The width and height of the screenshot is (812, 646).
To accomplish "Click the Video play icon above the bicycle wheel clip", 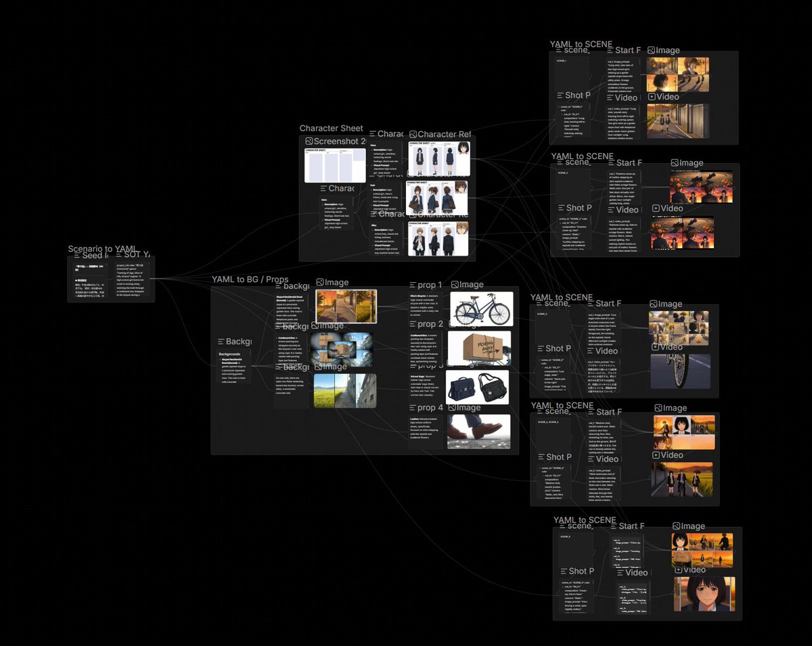I will (655, 347).
